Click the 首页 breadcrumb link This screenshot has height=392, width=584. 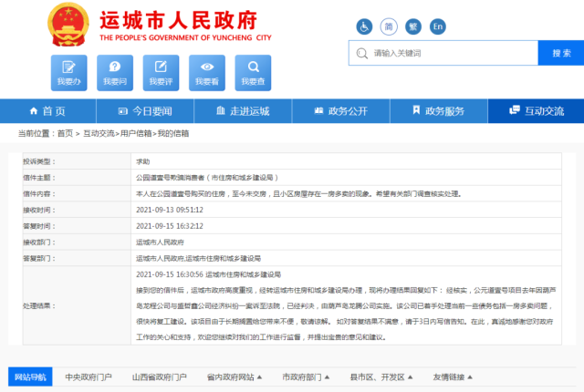tap(65, 133)
